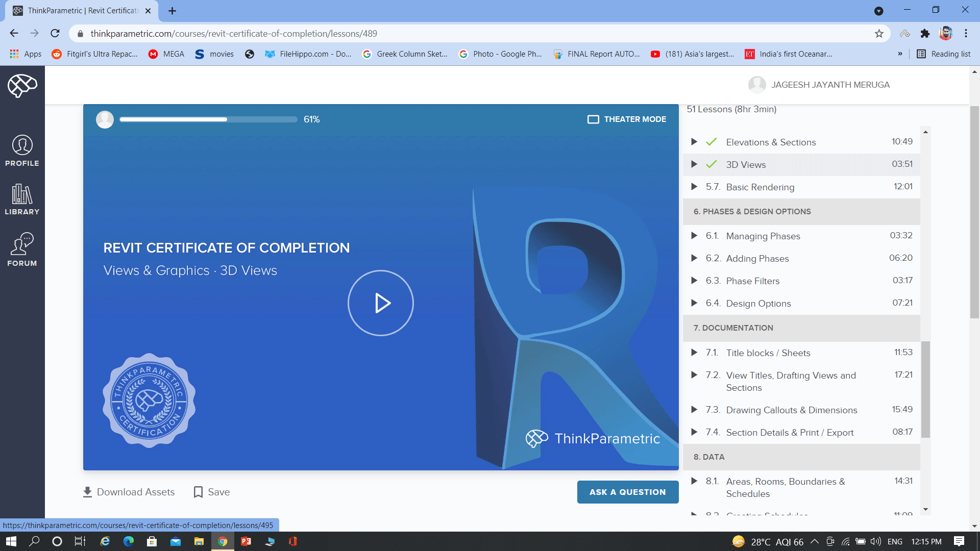Open the Reading list
This screenshot has height=551, width=980.
tap(944, 54)
